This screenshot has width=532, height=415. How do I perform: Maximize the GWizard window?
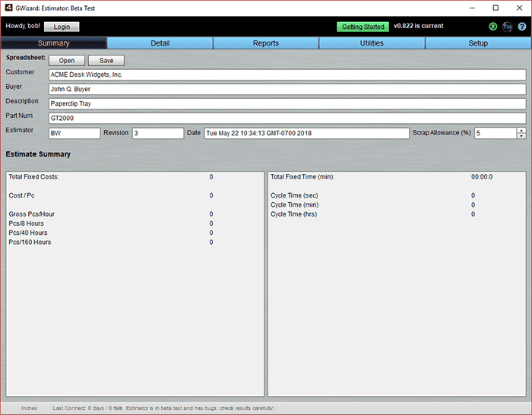[x=496, y=8]
